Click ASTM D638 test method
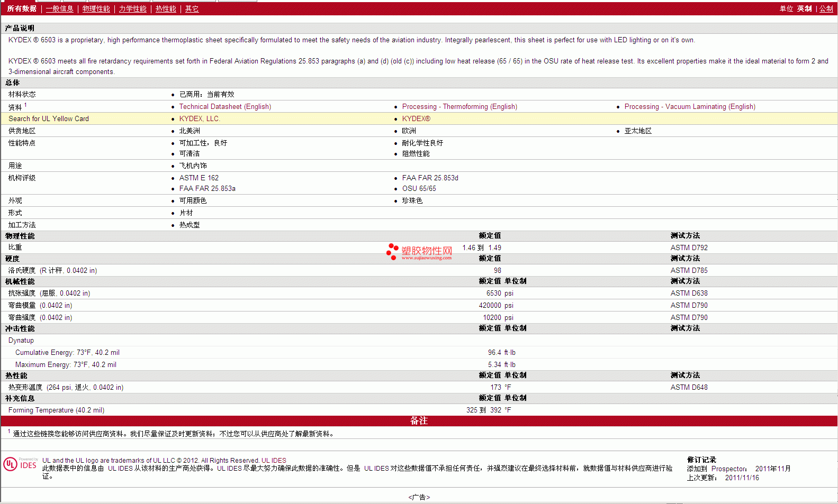This screenshot has height=504, width=838. [689, 294]
